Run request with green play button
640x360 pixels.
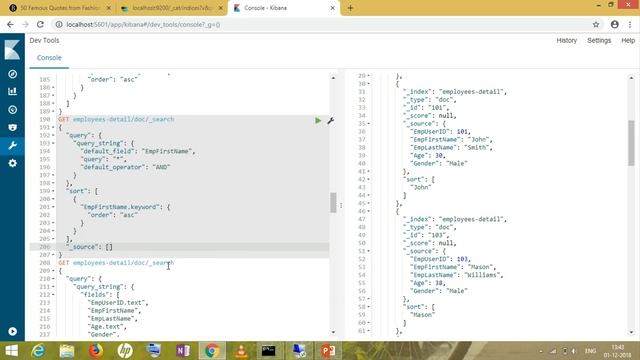click(x=318, y=120)
